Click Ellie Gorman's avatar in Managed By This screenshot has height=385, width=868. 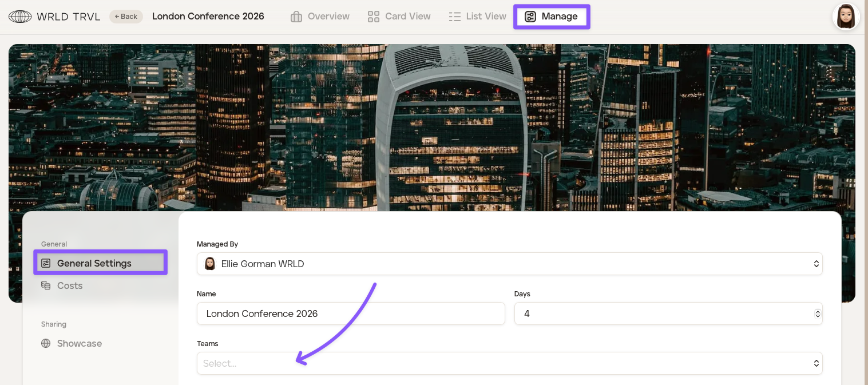pos(210,264)
